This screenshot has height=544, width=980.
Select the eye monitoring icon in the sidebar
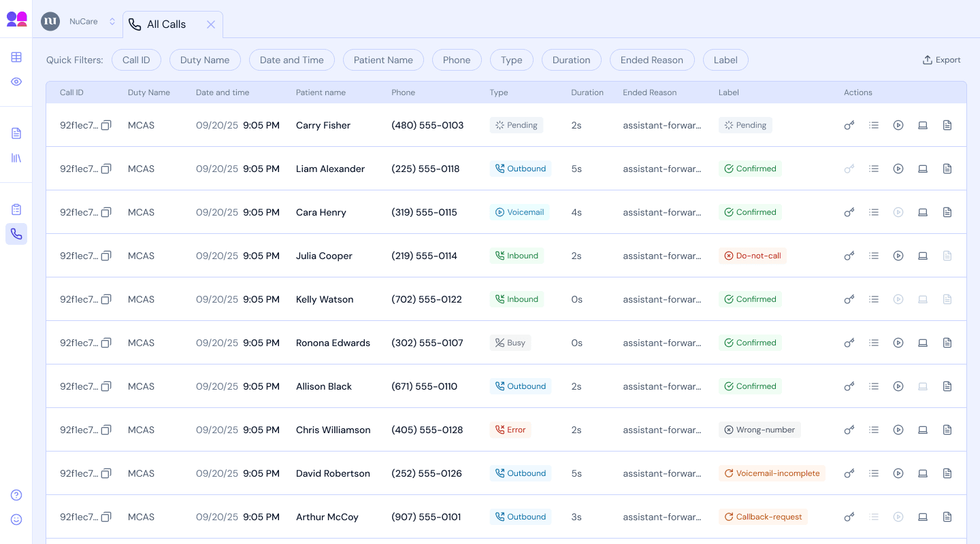(x=16, y=82)
